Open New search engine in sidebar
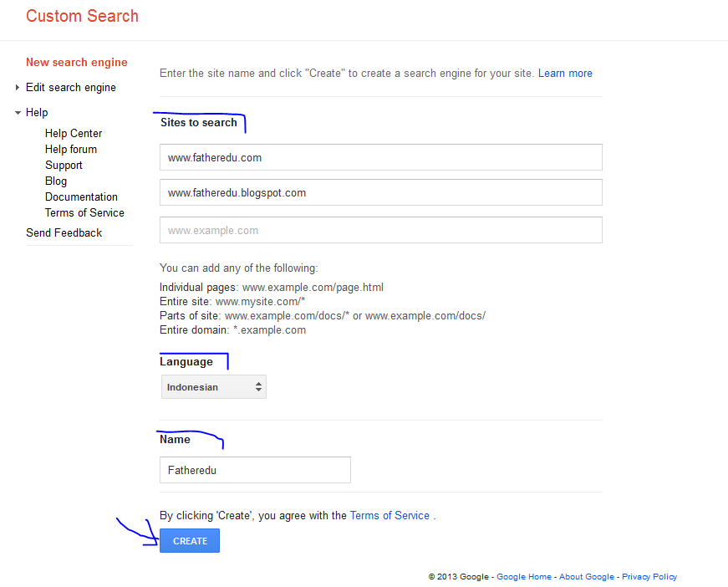The width and height of the screenshot is (728, 587). click(x=77, y=62)
